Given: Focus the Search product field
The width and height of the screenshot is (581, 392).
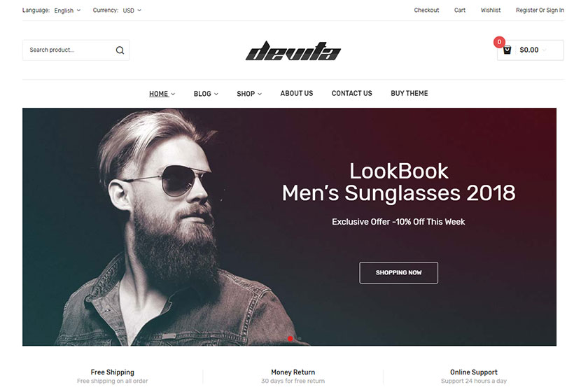Looking at the screenshot, I should coord(69,50).
